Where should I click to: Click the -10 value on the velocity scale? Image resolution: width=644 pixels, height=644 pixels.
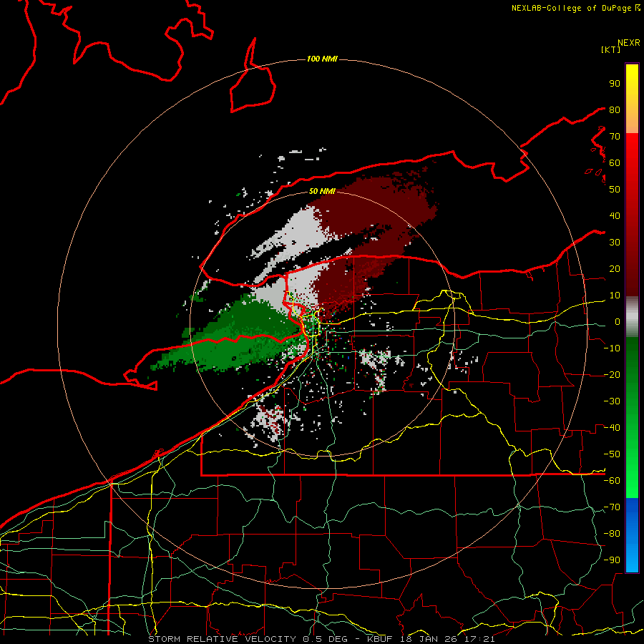612,348
